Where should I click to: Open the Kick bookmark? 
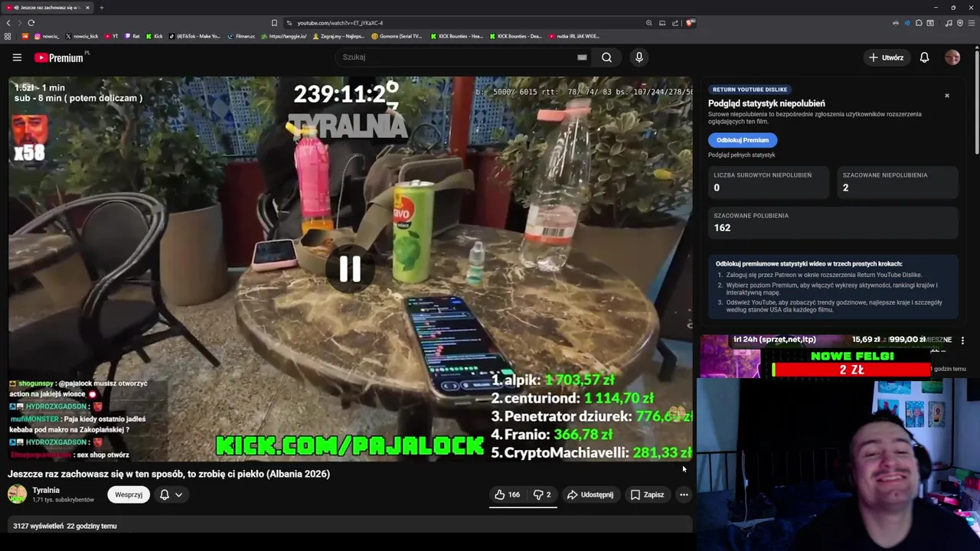click(155, 36)
